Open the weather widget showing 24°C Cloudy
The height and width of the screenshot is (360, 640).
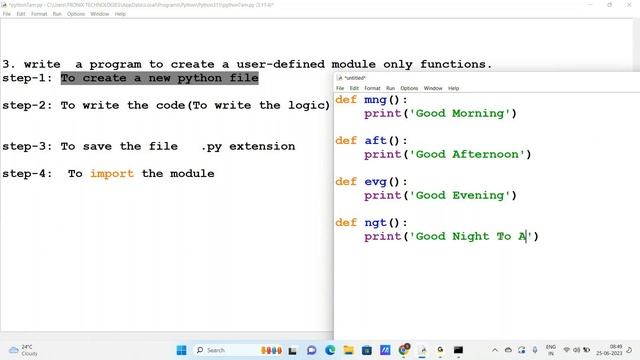click(23, 350)
